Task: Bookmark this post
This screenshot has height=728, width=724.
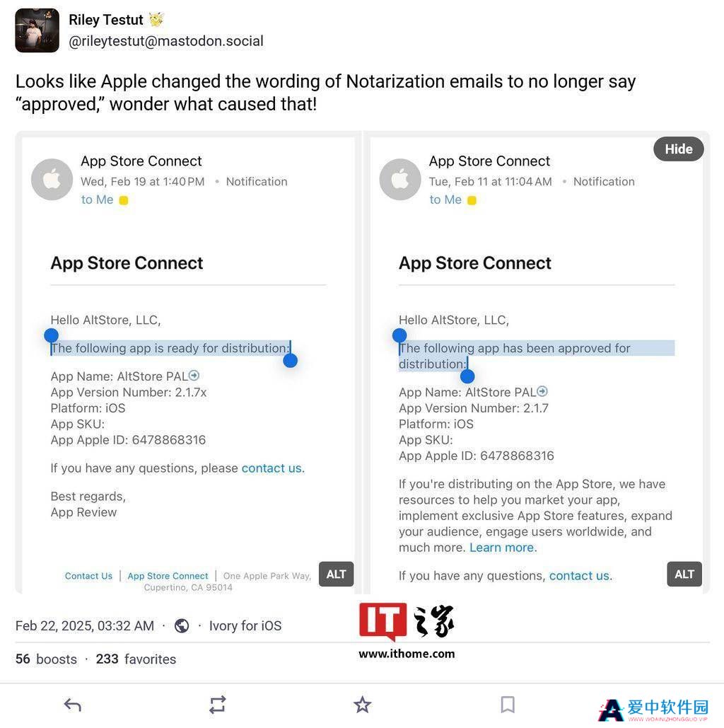Action: point(508,705)
